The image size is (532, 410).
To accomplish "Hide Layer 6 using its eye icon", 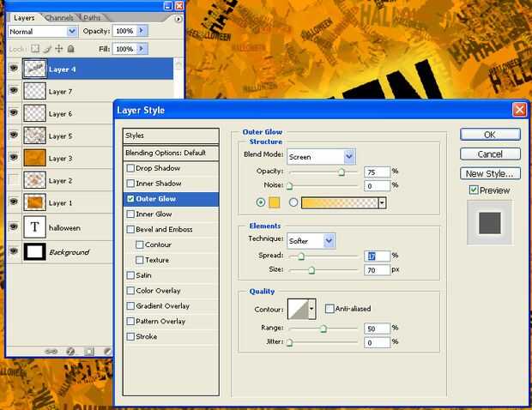I will pyautogui.click(x=14, y=112).
